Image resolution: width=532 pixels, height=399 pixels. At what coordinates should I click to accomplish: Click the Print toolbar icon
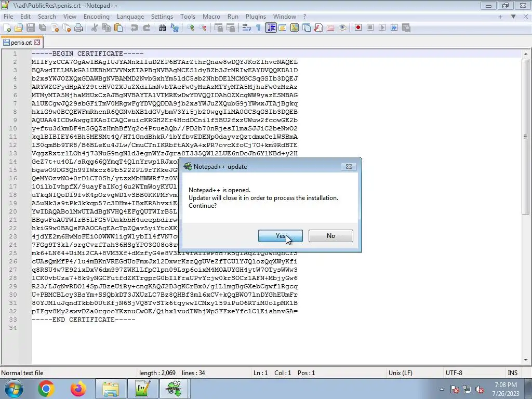(x=78, y=28)
